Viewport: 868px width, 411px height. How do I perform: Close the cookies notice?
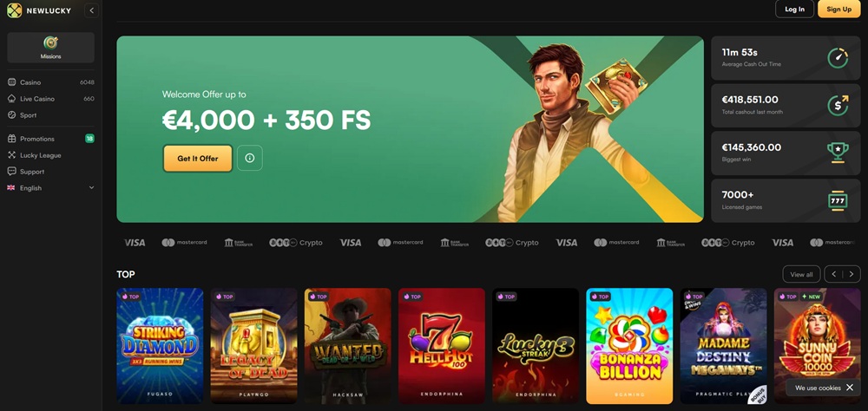pyautogui.click(x=850, y=388)
